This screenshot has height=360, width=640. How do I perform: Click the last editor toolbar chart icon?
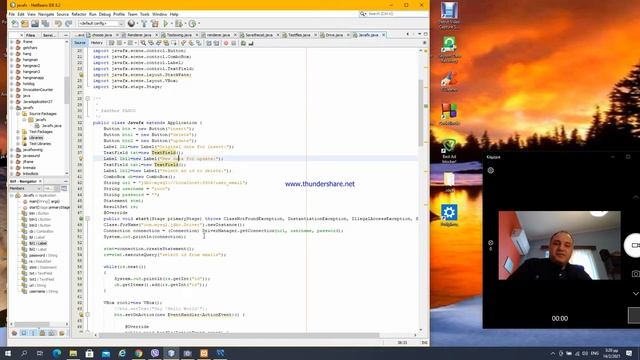point(251,43)
